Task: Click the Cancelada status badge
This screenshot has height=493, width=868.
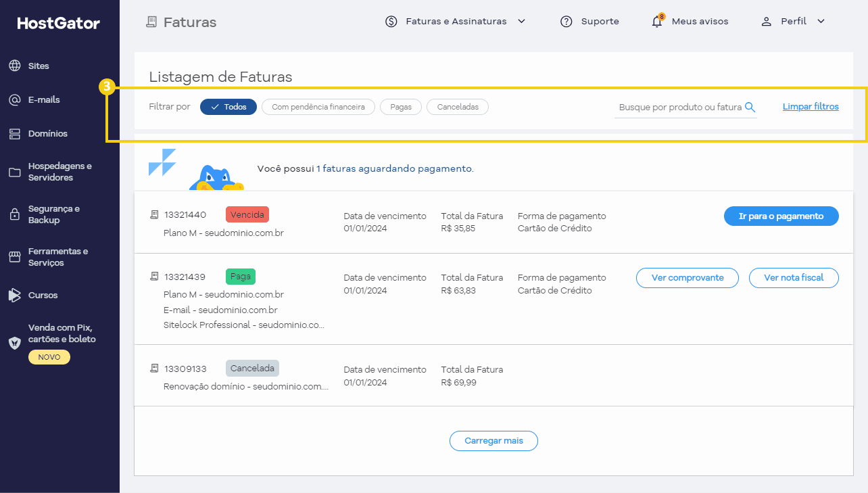Action: [252, 369]
